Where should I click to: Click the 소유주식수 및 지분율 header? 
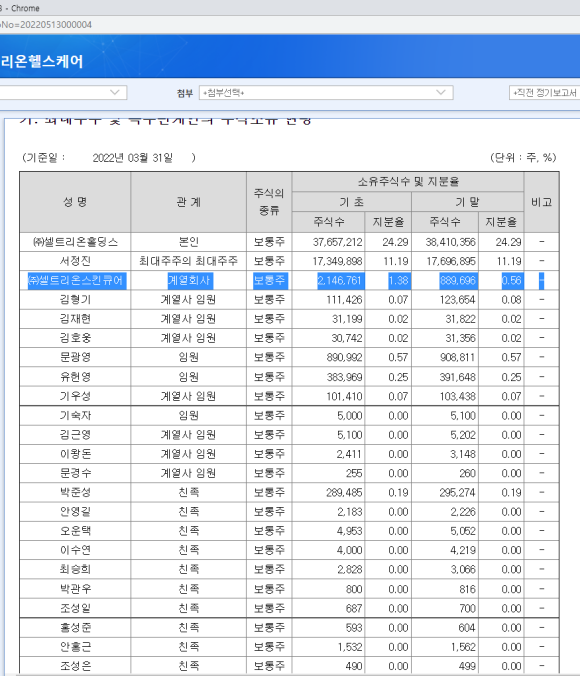(408, 182)
